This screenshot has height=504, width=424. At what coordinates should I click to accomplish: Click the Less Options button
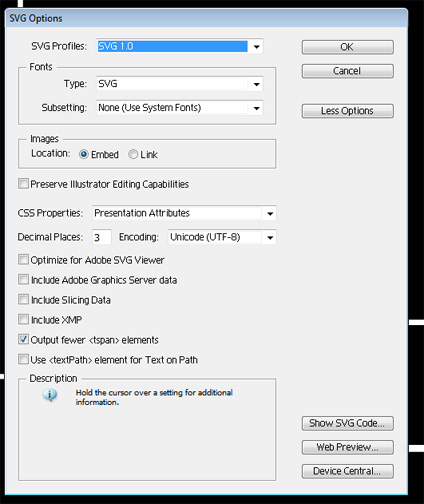click(x=348, y=111)
